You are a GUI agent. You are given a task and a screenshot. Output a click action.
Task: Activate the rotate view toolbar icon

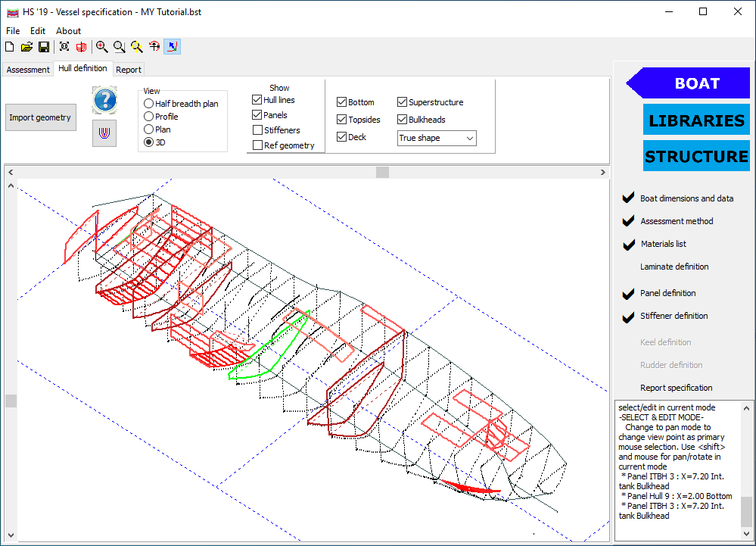154,47
